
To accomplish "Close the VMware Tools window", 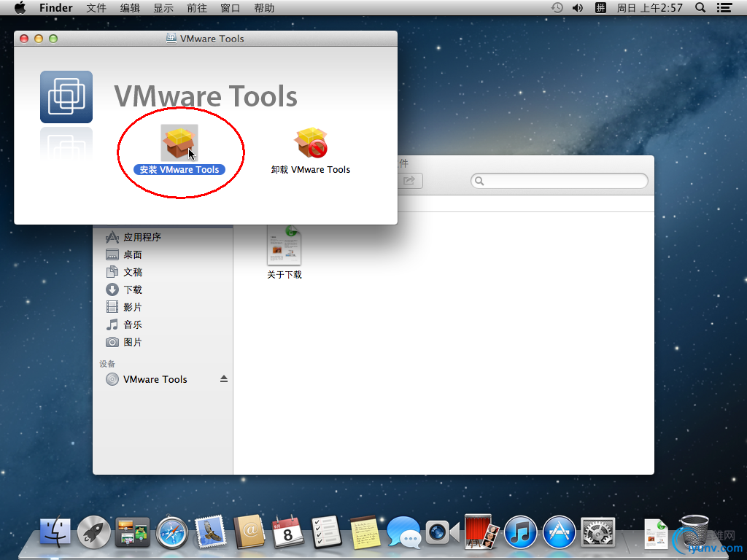I will point(24,39).
